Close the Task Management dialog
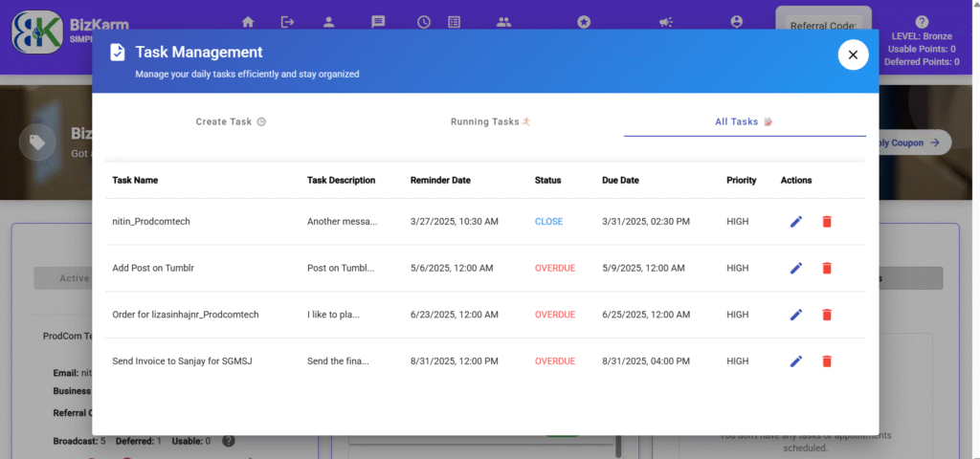The image size is (980, 459). pos(853,55)
